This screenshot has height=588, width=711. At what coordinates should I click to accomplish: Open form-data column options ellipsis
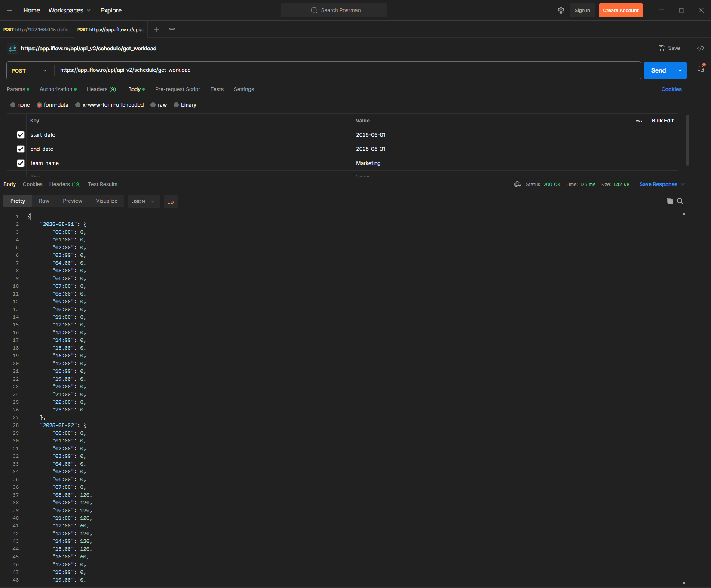[x=639, y=121]
